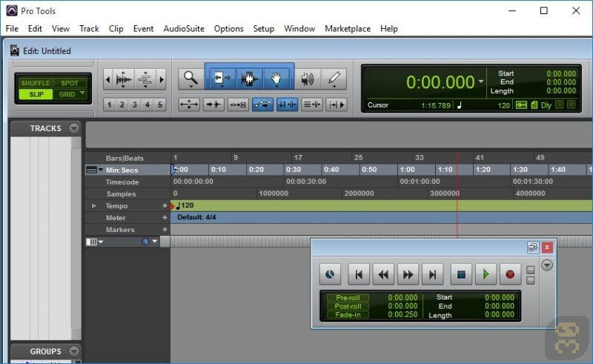Toggle Zoom Toggle four-arrow button
The image size is (593, 364).
pyautogui.click(x=189, y=105)
